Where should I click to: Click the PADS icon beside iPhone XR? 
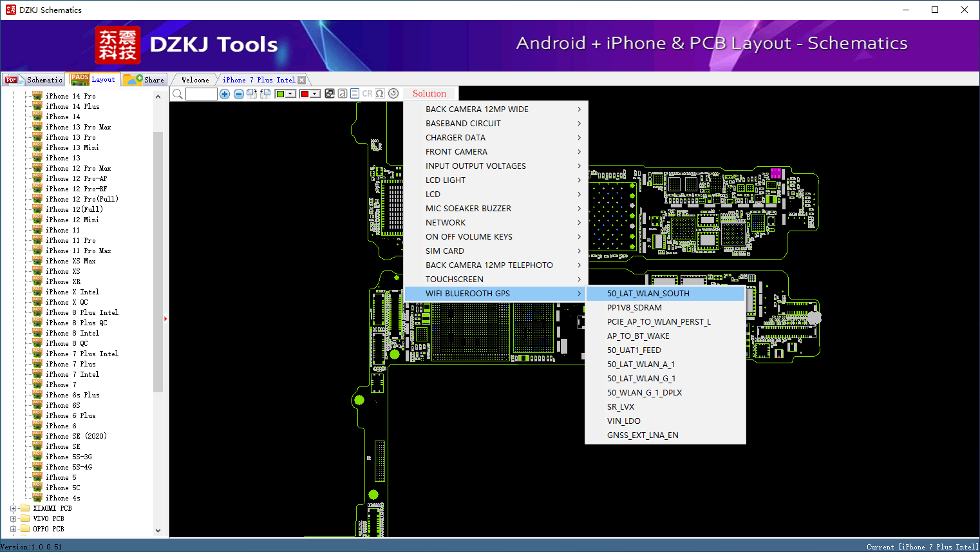tap(37, 281)
